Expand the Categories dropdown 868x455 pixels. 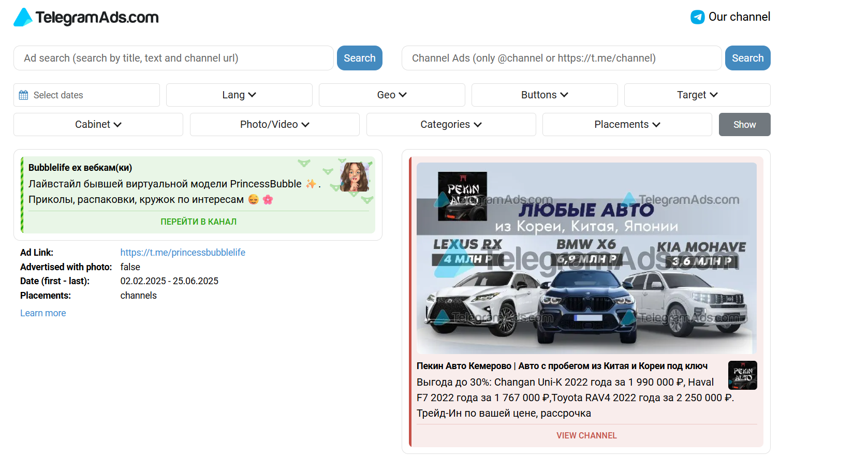451,125
